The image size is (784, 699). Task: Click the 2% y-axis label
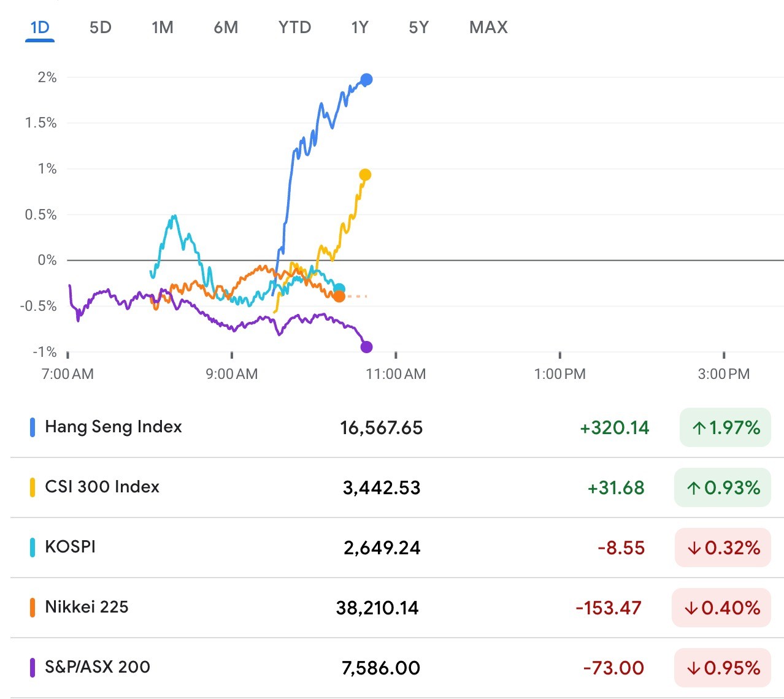tap(47, 77)
